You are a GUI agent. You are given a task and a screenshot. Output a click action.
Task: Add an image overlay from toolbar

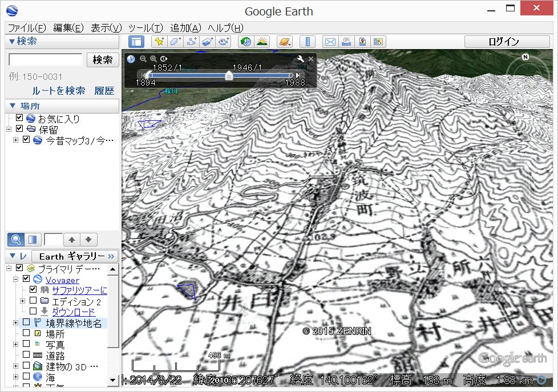(207, 42)
